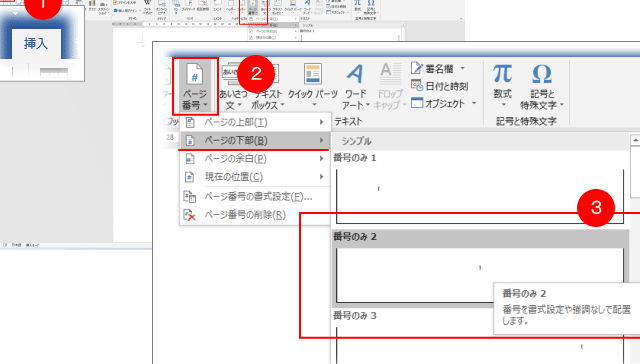This screenshot has width=640, height=364.
Task: Open the 数式 equation button
Action: point(502,86)
